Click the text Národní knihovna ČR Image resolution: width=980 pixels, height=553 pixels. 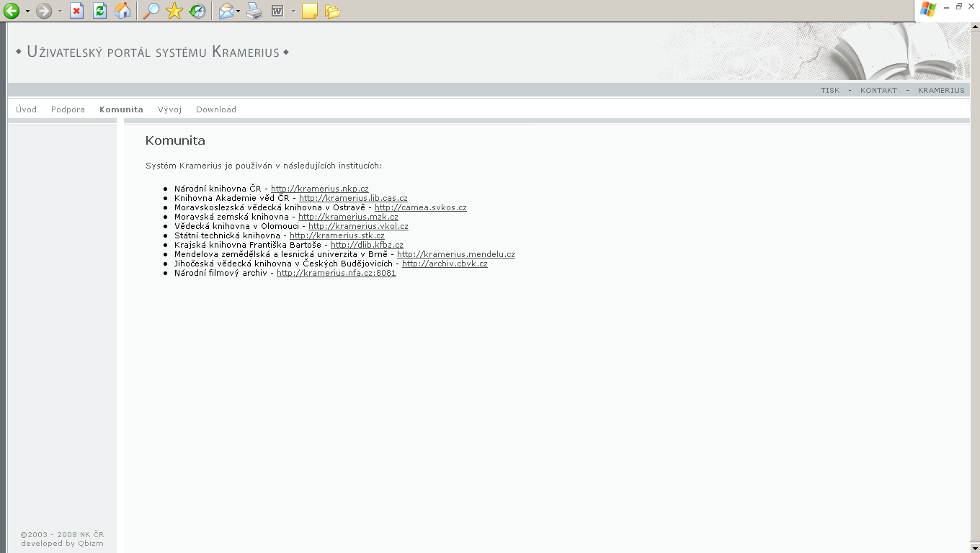click(x=218, y=189)
